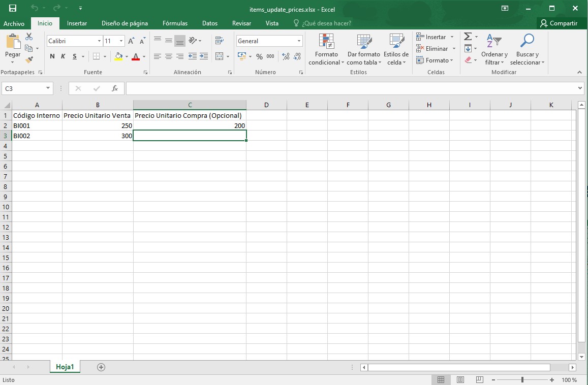
Task: Click the Insert Function fx icon
Action: pyautogui.click(x=115, y=88)
